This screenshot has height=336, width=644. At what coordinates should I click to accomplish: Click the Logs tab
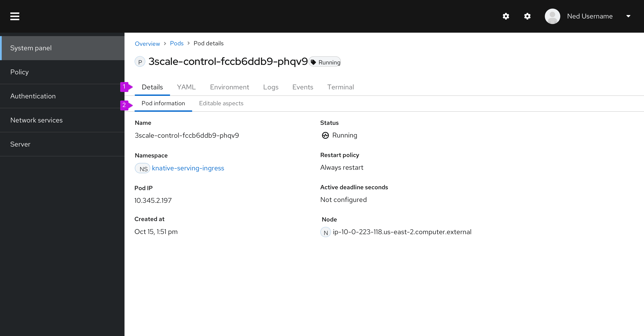pyautogui.click(x=271, y=87)
